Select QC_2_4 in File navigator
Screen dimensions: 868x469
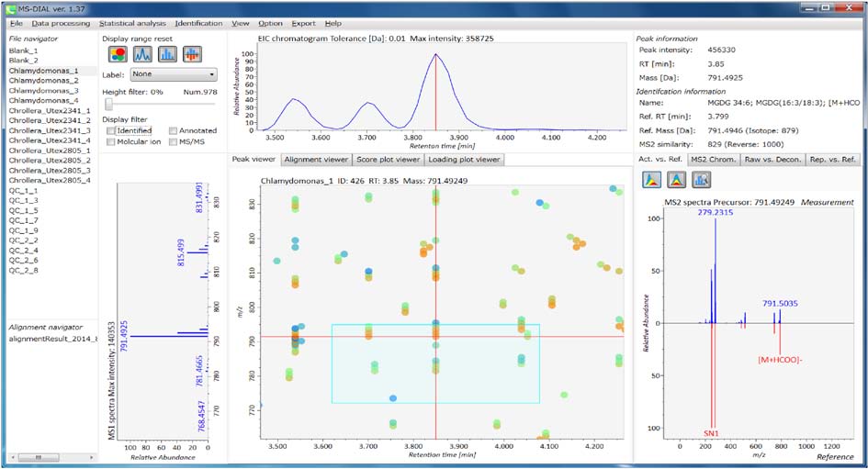coord(23,251)
